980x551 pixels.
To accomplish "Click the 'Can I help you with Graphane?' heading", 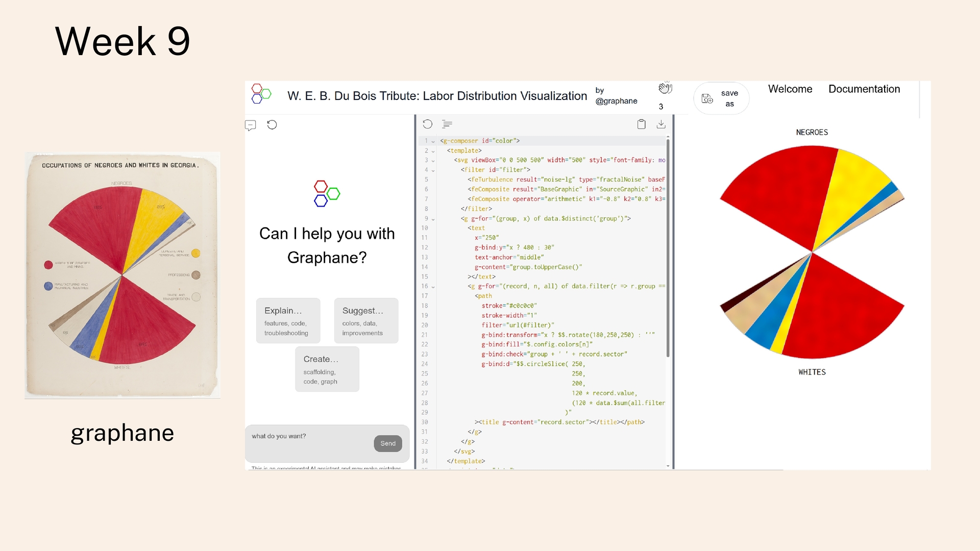I will pyautogui.click(x=327, y=245).
